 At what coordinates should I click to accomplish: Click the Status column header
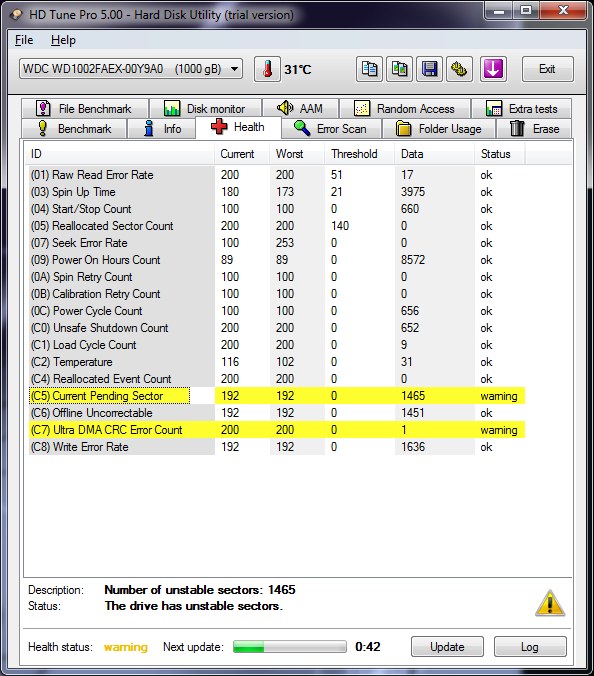click(x=499, y=154)
